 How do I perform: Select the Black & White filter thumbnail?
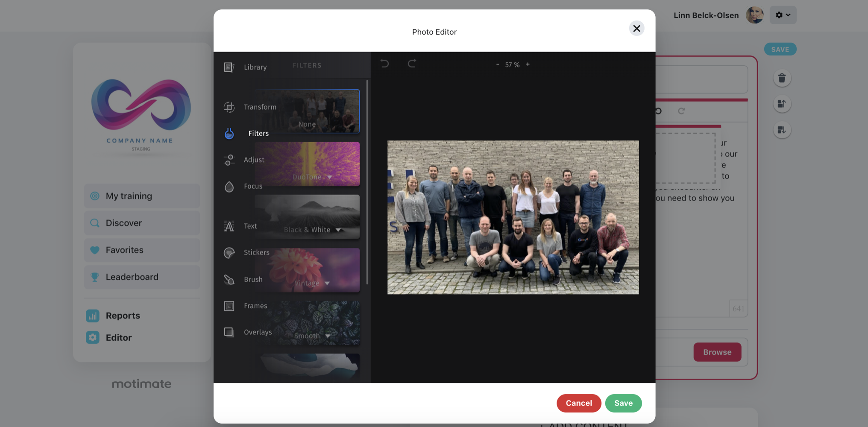[x=307, y=217]
